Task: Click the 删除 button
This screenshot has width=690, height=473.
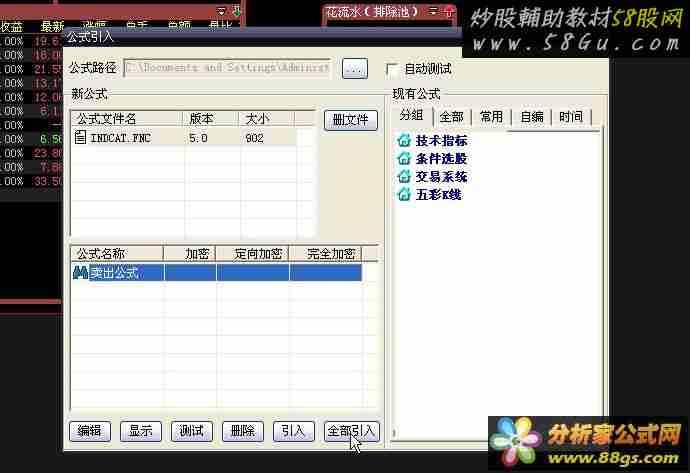Action: (242, 431)
